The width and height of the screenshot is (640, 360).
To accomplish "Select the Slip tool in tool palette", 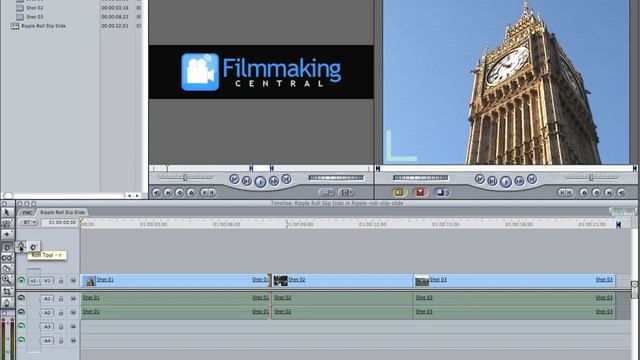I will coord(7,258).
